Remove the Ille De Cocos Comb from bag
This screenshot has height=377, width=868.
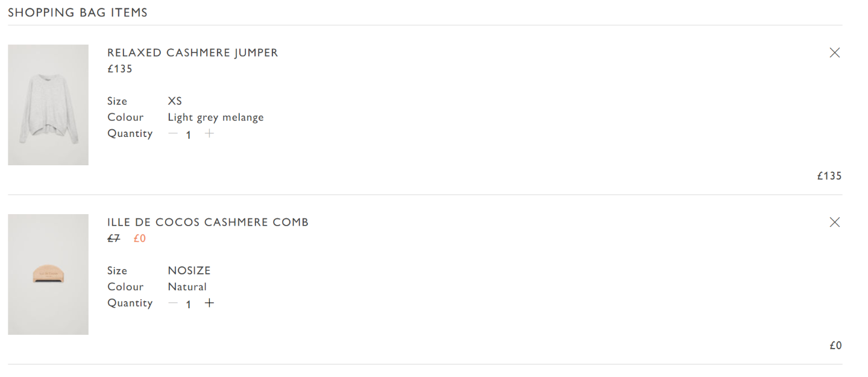click(834, 223)
